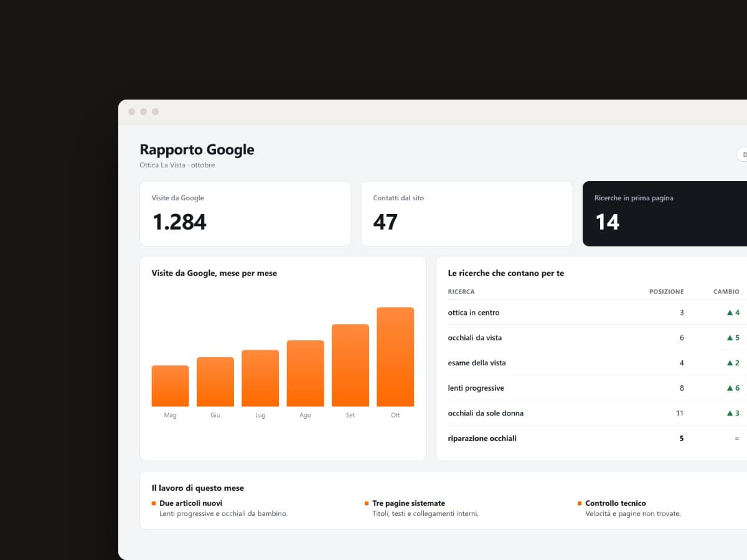
Task: Select the search term ottica in centro
Action: [474, 312]
